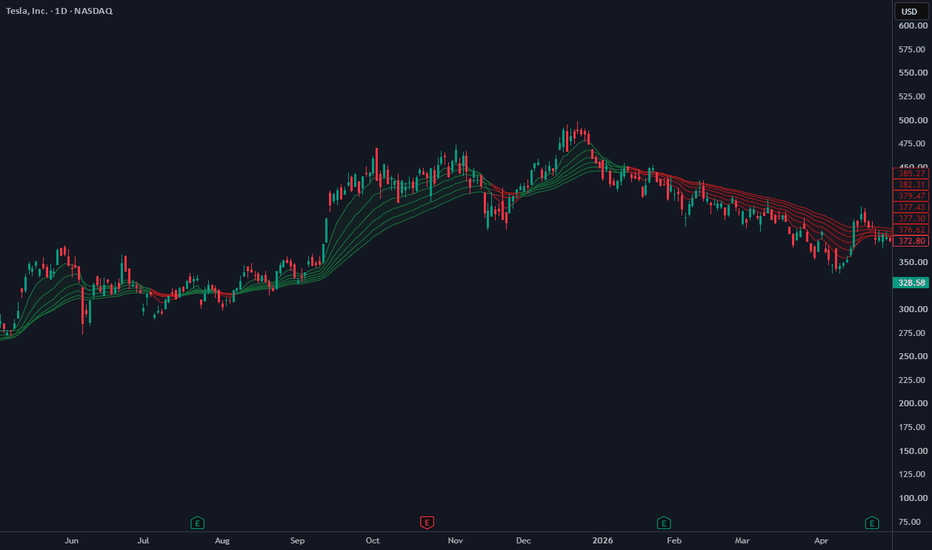Select the green 328.58 last price label
Image resolution: width=932 pixels, height=550 pixels.
coord(911,283)
